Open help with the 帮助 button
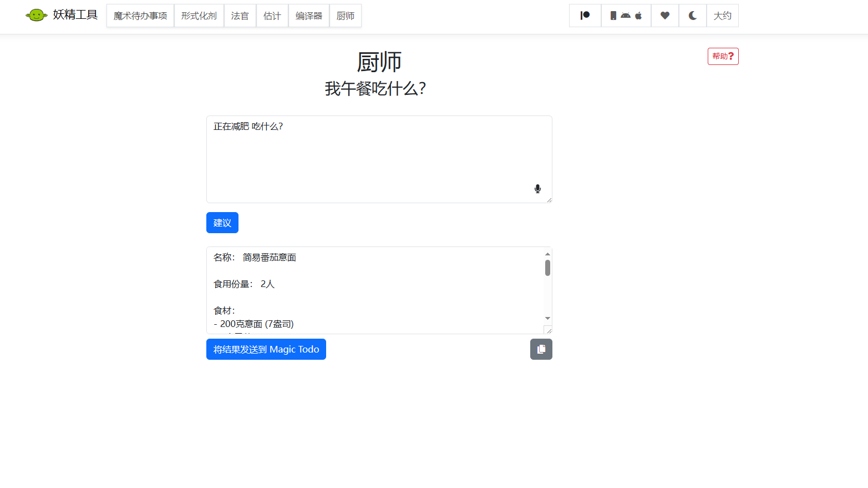Viewport: 868px width, 488px height. 722,56
